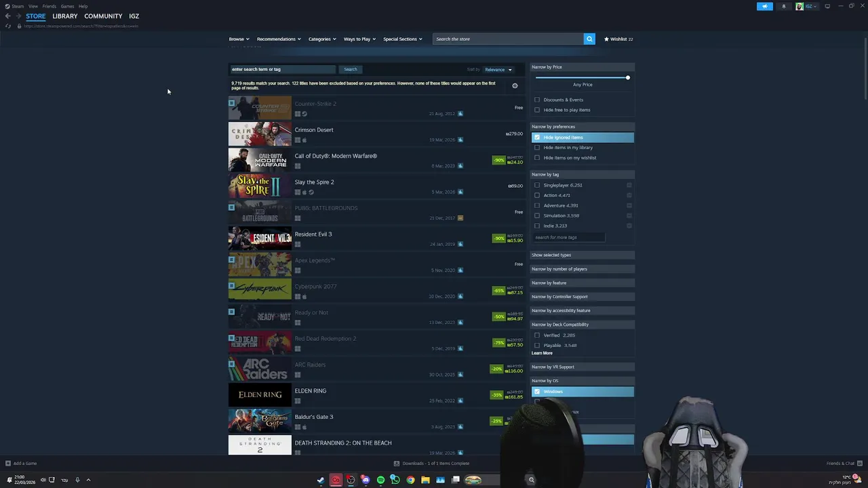Enable Hide free to play items
The width and height of the screenshot is (868, 488).
click(537, 110)
